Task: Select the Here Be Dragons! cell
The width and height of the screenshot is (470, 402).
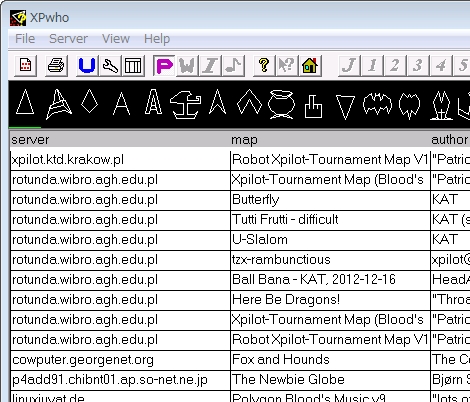Action: click(x=330, y=300)
